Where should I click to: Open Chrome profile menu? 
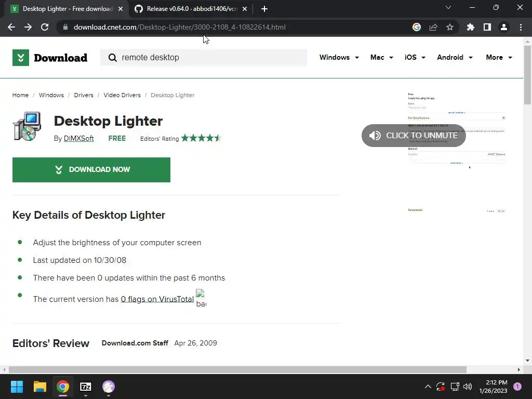[x=504, y=27]
